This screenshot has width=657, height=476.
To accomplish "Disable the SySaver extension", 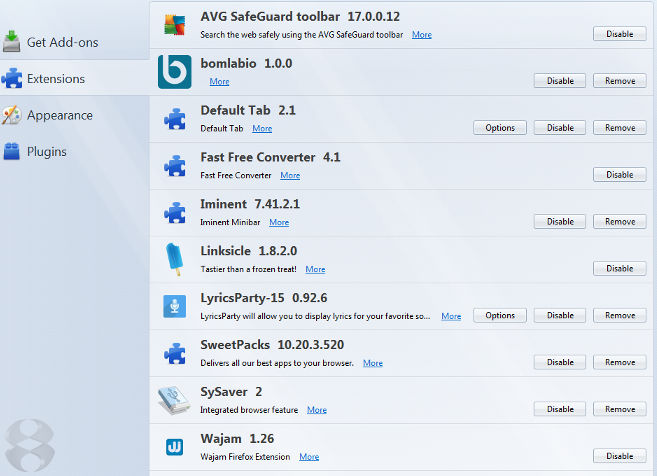I will point(560,409).
